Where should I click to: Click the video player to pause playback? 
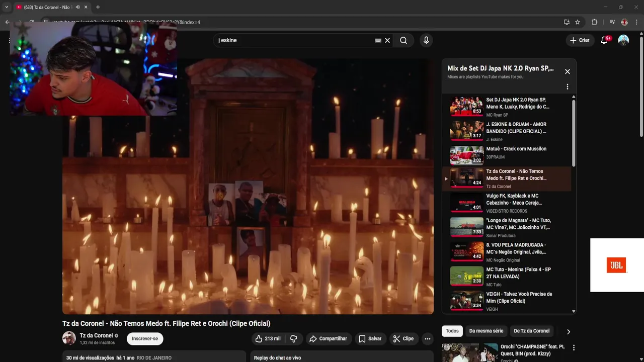click(x=248, y=186)
